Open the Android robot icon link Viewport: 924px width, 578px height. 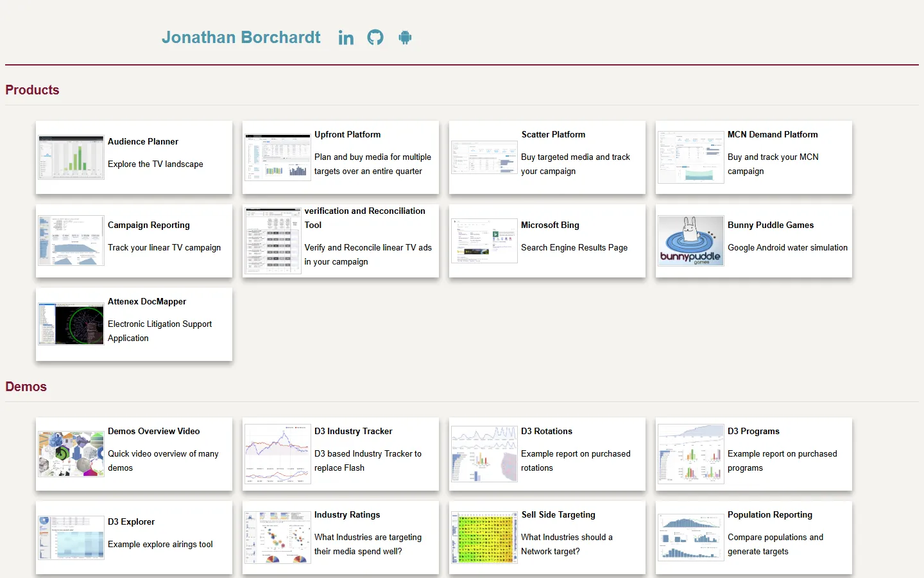pyautogui.click(x=405, y=37)
